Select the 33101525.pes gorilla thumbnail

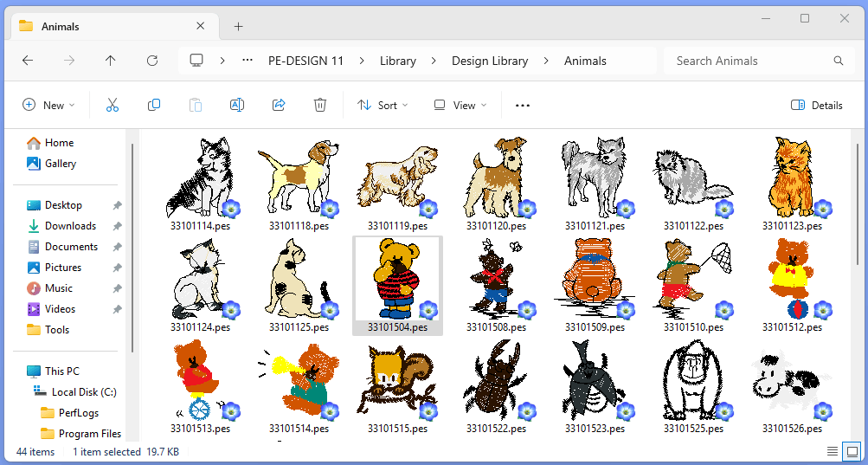tap(694, 385)
